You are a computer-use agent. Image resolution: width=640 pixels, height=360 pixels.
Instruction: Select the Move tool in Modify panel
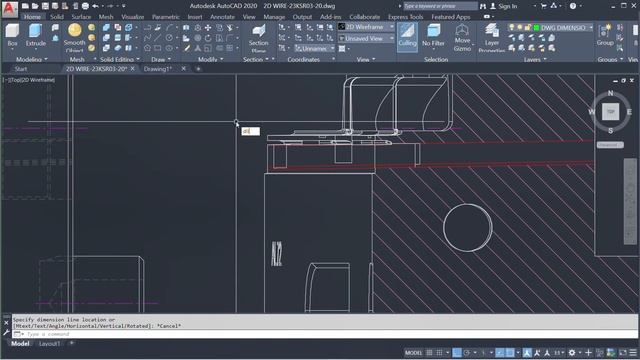click(208, 28)
